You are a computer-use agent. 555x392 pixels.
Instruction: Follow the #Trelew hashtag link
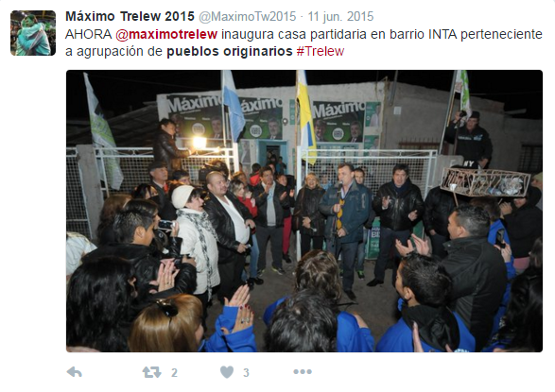[x=321, y=51]
